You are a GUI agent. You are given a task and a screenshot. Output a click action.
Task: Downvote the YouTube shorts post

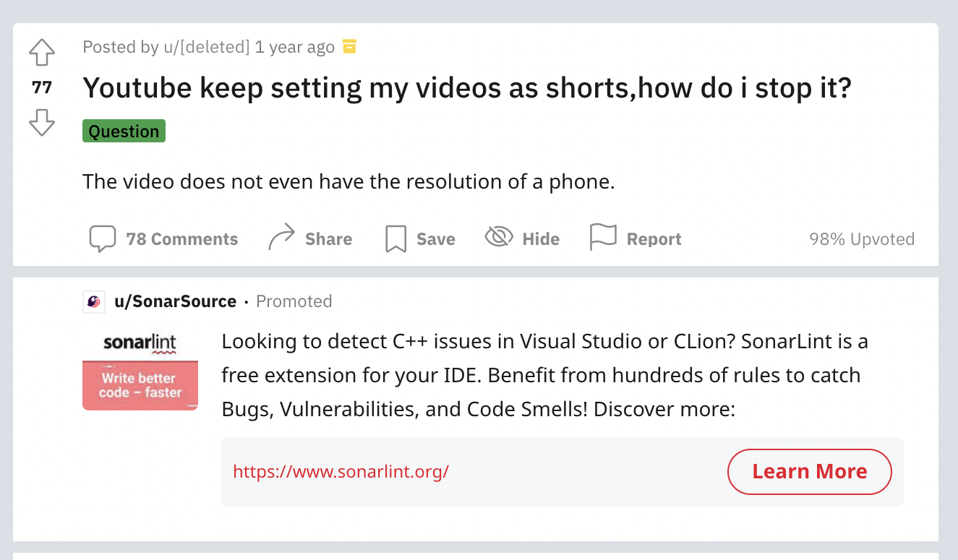41,124
